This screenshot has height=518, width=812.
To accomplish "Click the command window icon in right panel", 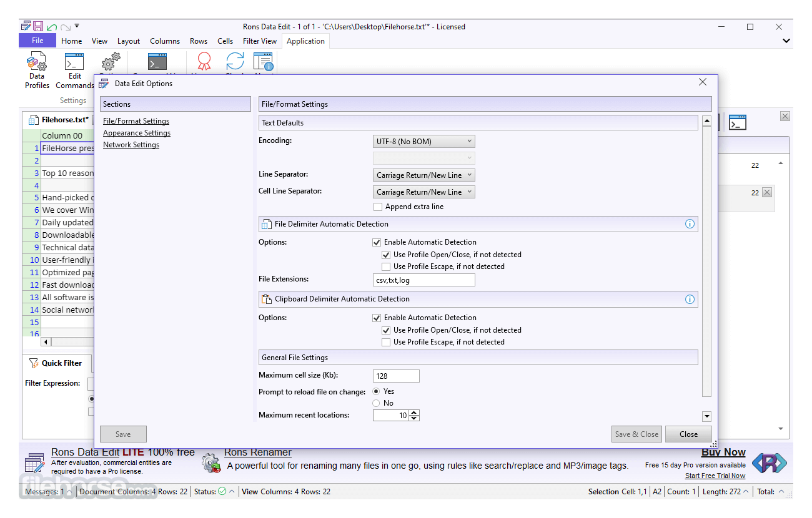I will coord(738,122).
